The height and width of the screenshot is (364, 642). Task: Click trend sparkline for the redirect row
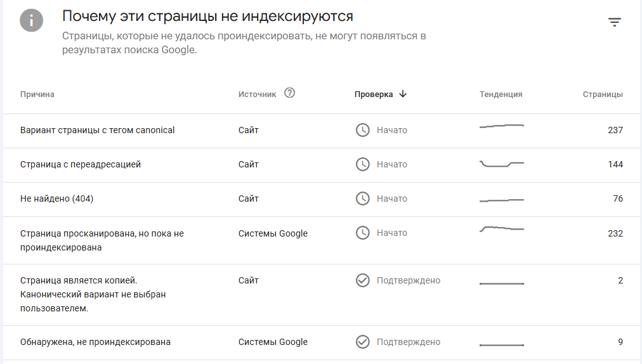501,164
